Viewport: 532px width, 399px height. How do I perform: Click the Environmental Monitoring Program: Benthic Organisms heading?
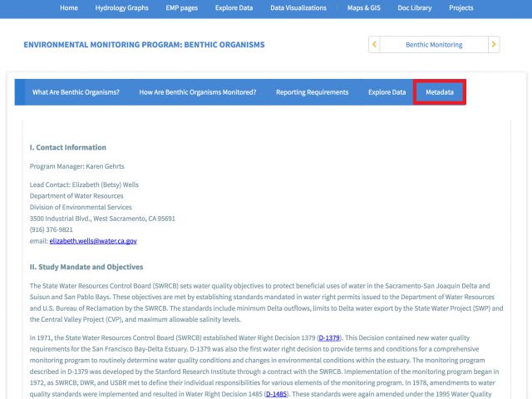(x=144, y=45)
